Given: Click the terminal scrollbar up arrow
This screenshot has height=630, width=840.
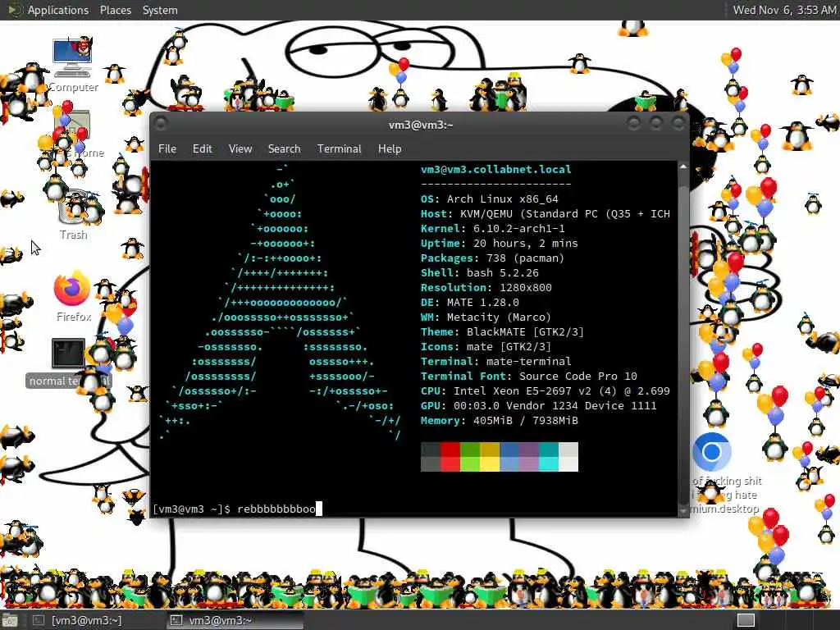Looking at the screenshot, I should [x=683, y=167].
